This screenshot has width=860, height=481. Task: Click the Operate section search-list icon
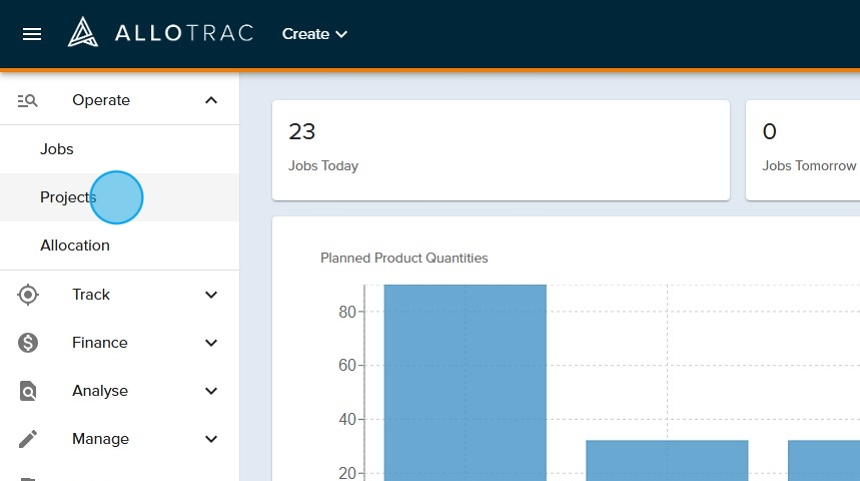pyautogui.click(x=28, y=100)
